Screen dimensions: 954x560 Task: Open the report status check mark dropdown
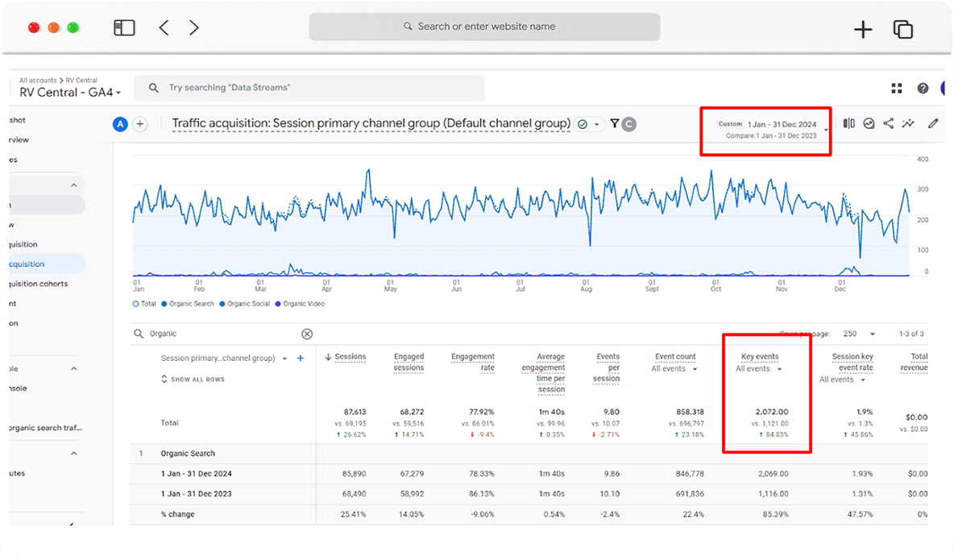pyautogui.click(x=588, y=124)
